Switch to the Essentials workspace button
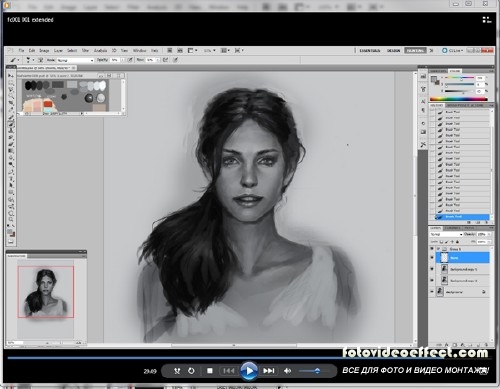The image size is (500, 389). 370,51
